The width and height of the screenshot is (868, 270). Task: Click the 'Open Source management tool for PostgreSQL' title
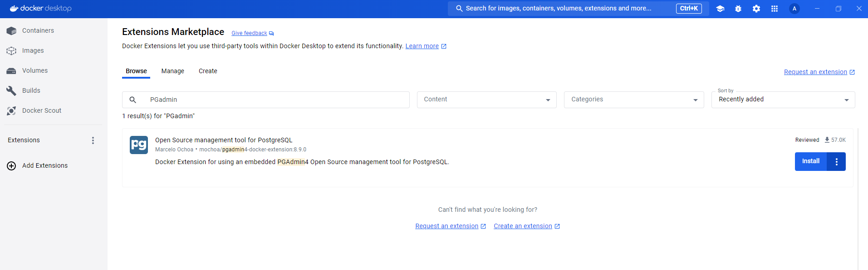click(224, 140)
